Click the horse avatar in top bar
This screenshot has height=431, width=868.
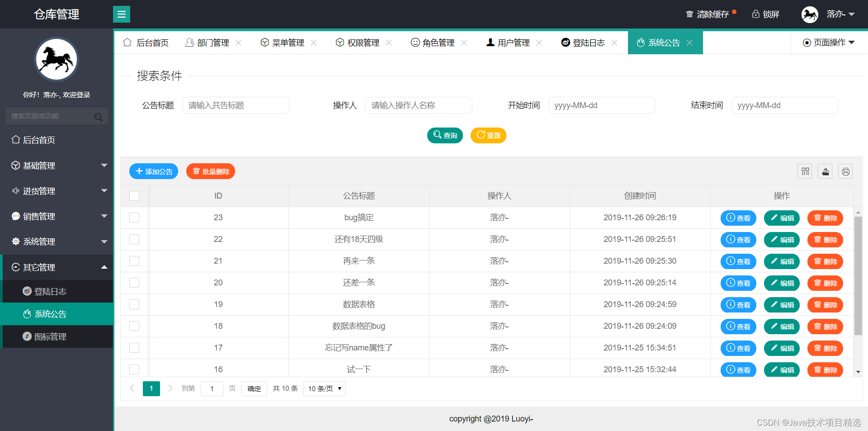click(810, 14)
